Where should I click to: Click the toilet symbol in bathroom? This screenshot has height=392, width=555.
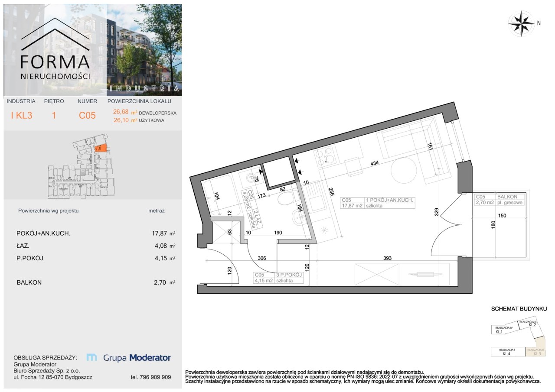click(287, 198)
